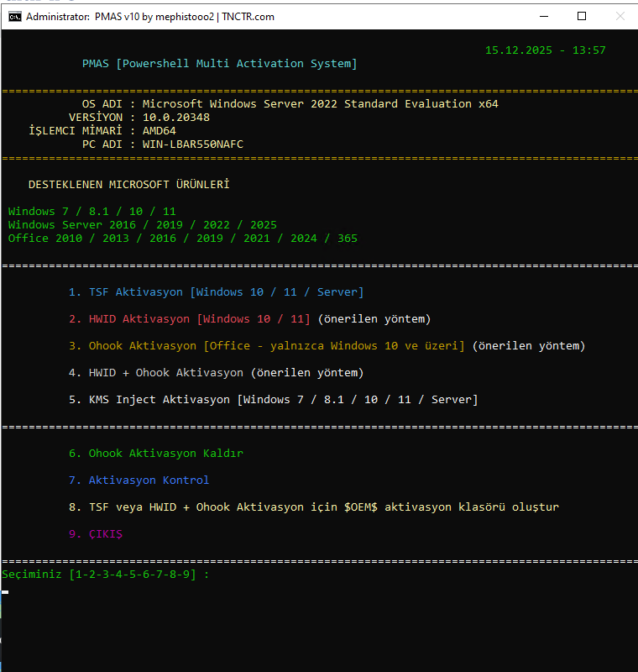Click option 5 KMS Inject Aktivasyon
638x672 pixels.
tap(273, 400)
